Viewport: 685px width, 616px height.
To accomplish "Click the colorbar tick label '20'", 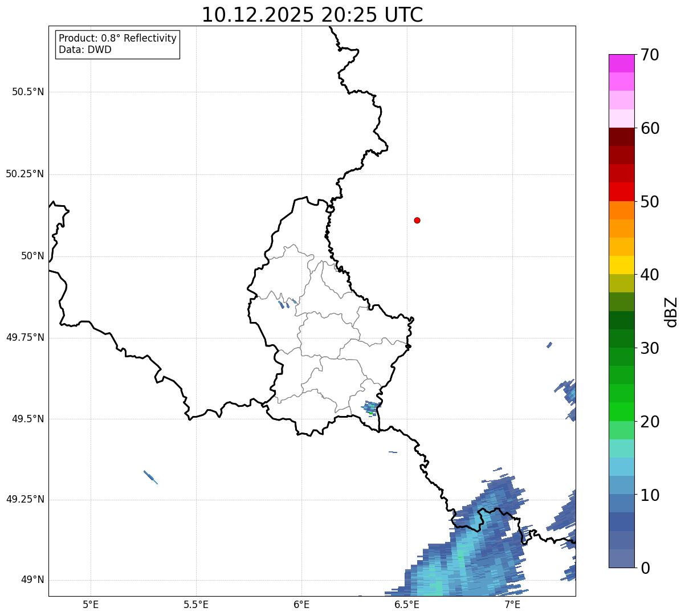I will coord(650,422).
